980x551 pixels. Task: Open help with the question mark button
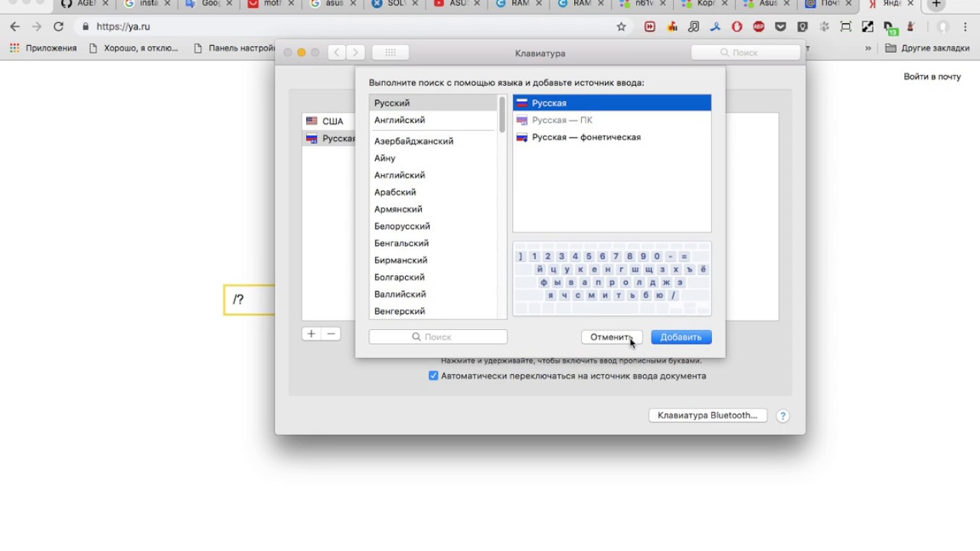[782, 416]
